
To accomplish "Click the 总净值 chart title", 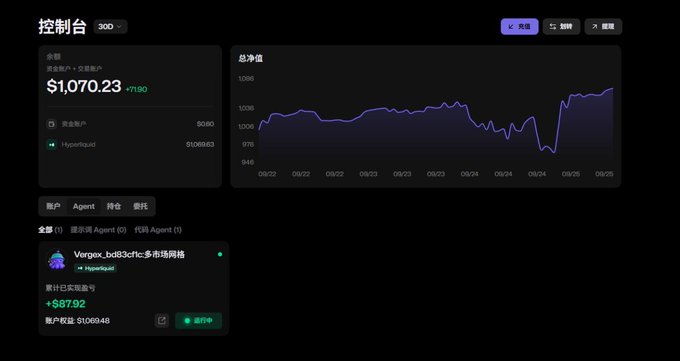I will point(251,58).
